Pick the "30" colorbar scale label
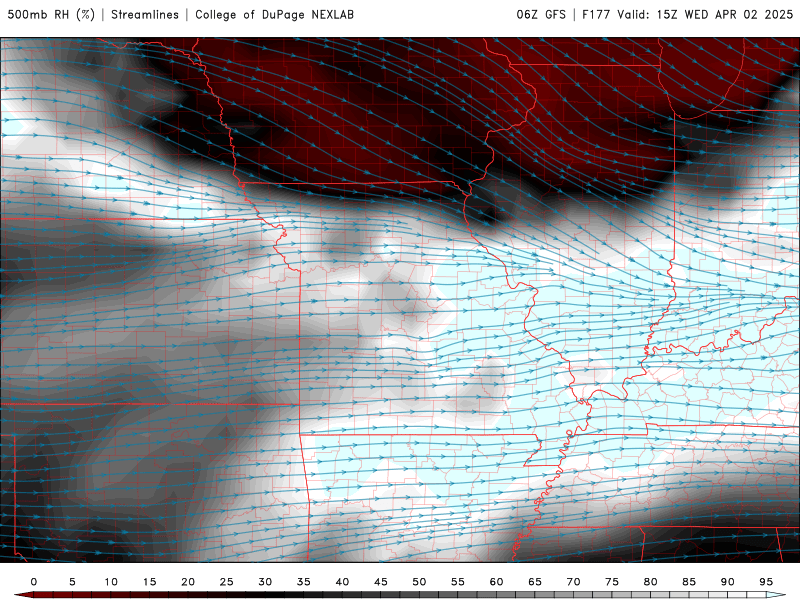This screenshot has height=600, width=800. tap(265, 582)
